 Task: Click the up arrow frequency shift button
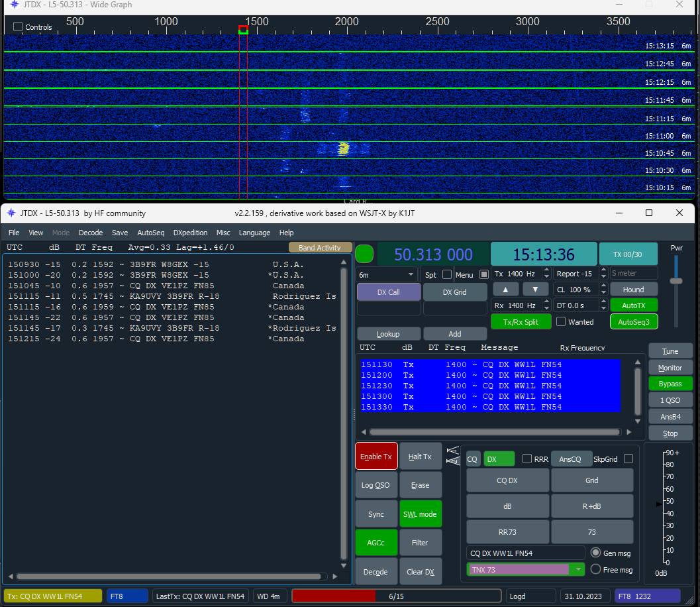coord(505,290)
